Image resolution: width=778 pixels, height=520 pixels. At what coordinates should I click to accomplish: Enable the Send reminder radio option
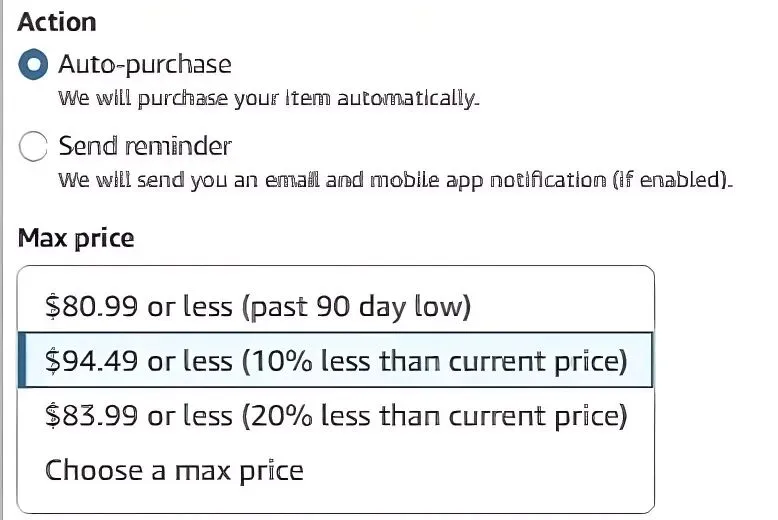click(34, 147)
